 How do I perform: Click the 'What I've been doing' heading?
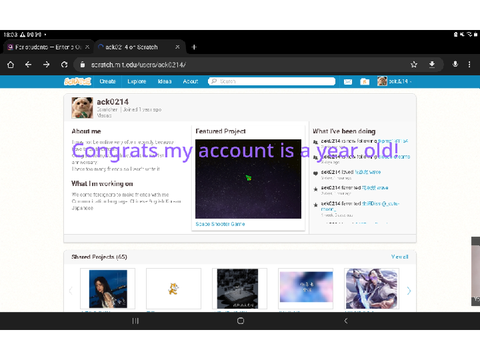[x=344, y=131]
